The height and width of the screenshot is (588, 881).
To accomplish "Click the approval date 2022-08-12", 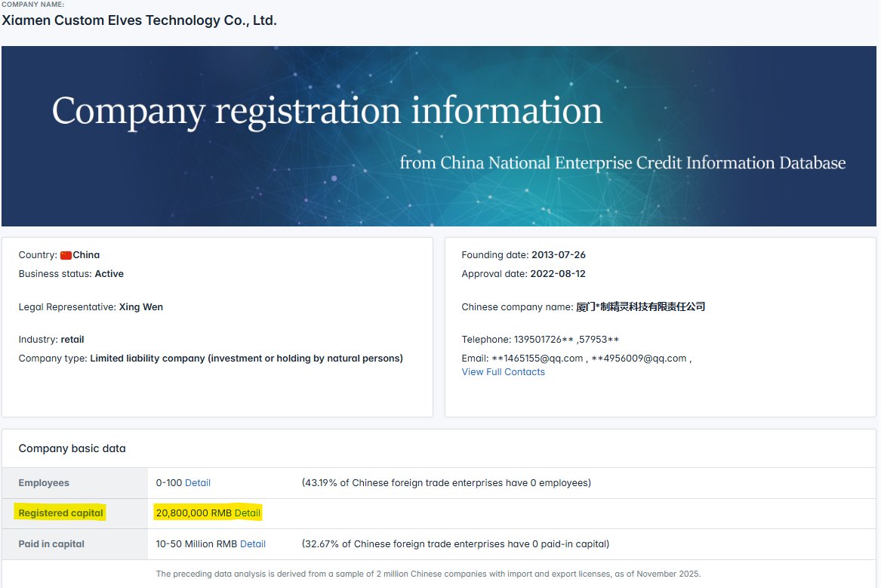I will [558, 274].
